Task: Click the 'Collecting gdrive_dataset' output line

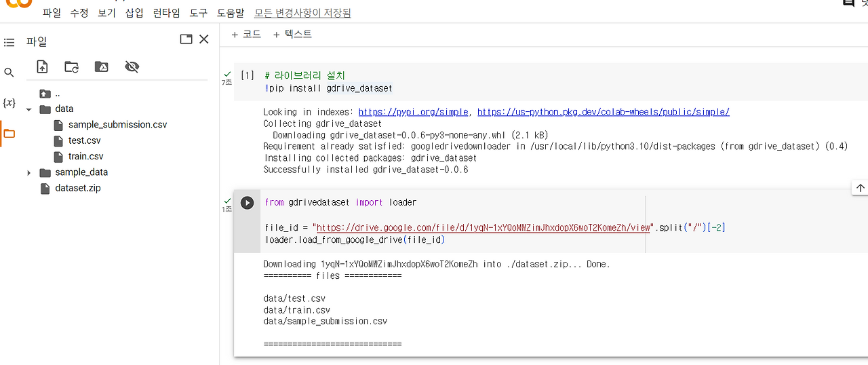Action: [x=323, y=123]
